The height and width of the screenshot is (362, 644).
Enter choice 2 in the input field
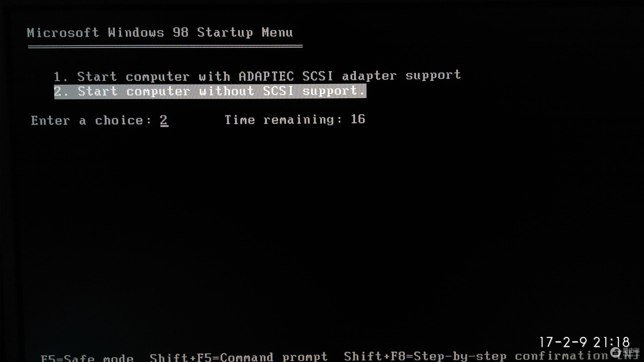tap(164, 120)
